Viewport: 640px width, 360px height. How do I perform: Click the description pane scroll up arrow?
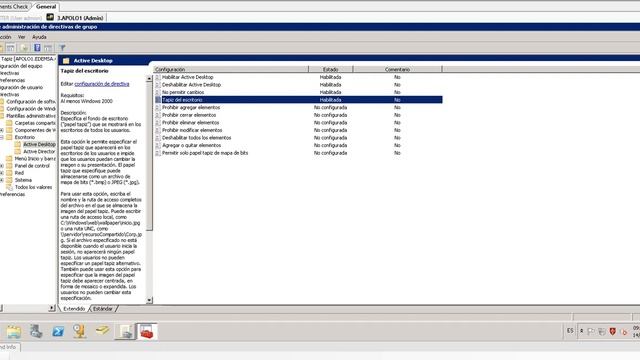click(149, 79)
